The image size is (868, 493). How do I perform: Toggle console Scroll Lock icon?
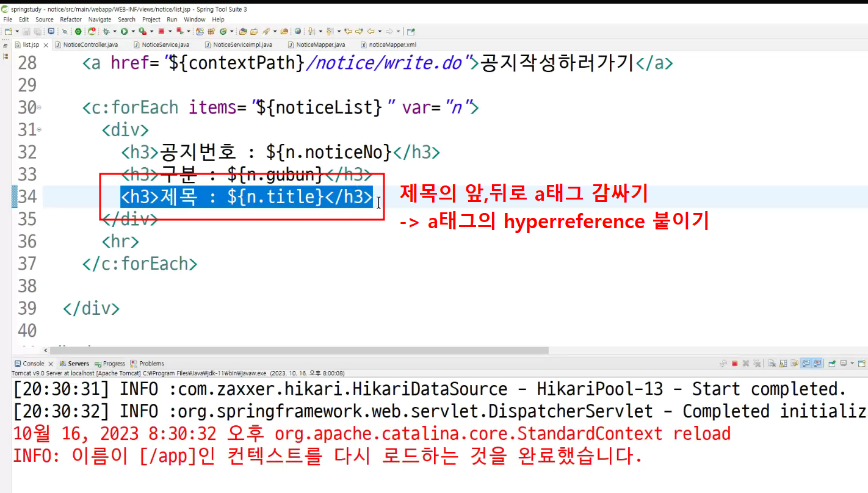[783, 364]
